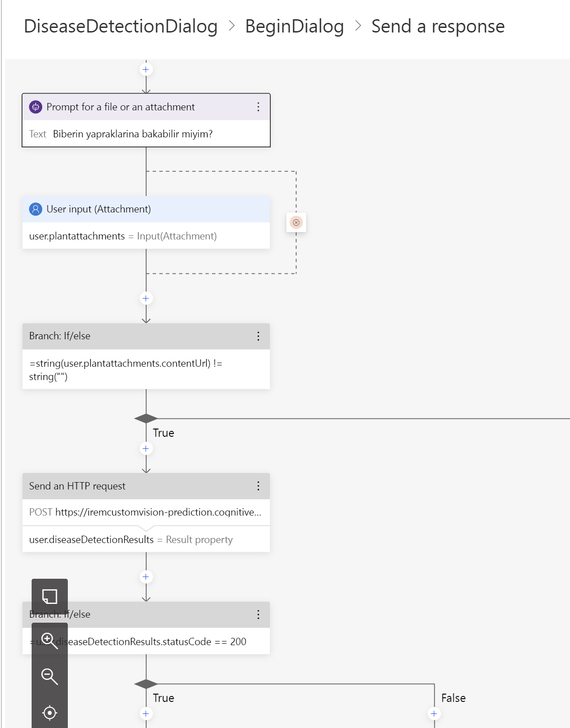Click the plus icon under the False branch

pos(434,713)
